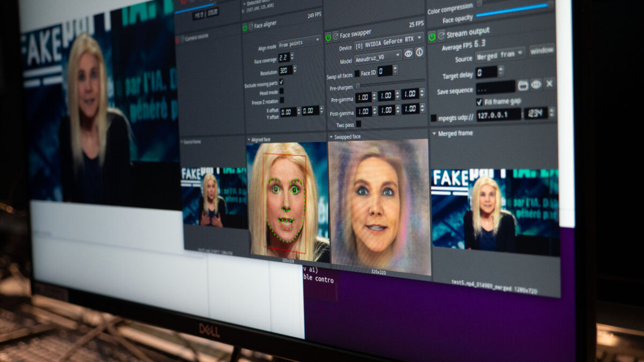The width and height of the screenshot is (644, 362).
Task: Click the eye icon next to Save sequence
Action: [536, 84]
